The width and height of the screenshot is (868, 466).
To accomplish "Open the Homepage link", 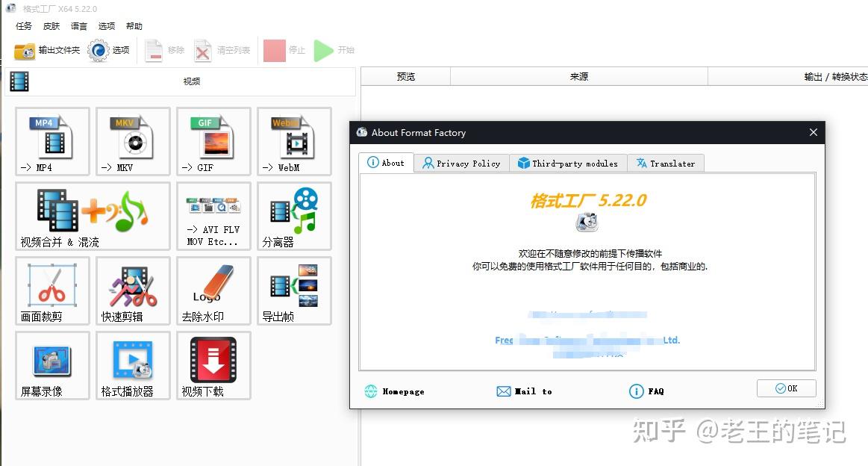I will [395, 391].
